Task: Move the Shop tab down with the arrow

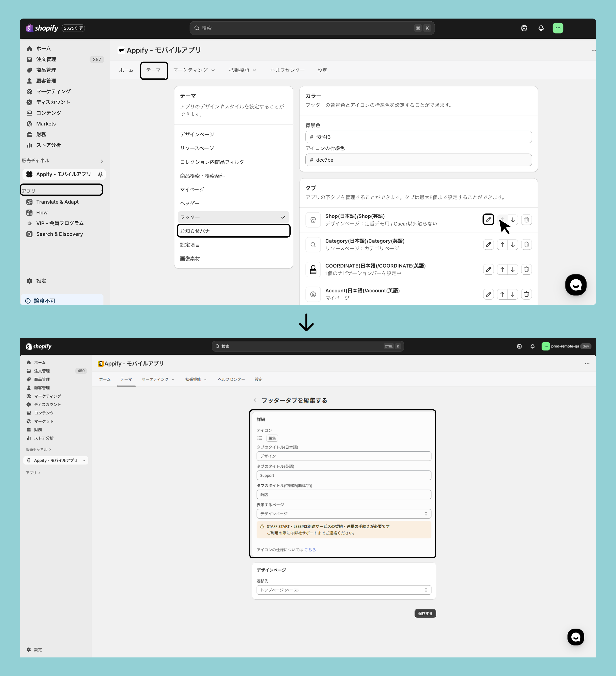Action: coord(513,220)
